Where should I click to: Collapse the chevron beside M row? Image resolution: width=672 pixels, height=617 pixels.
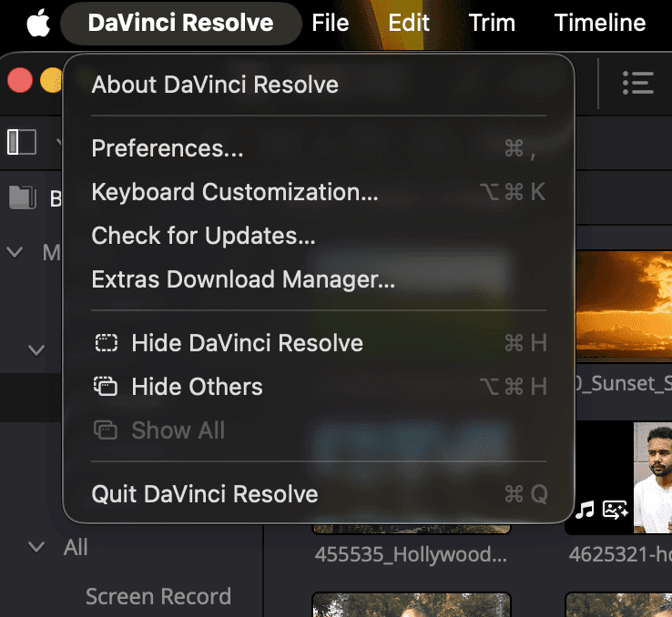(x=15, y=252)
